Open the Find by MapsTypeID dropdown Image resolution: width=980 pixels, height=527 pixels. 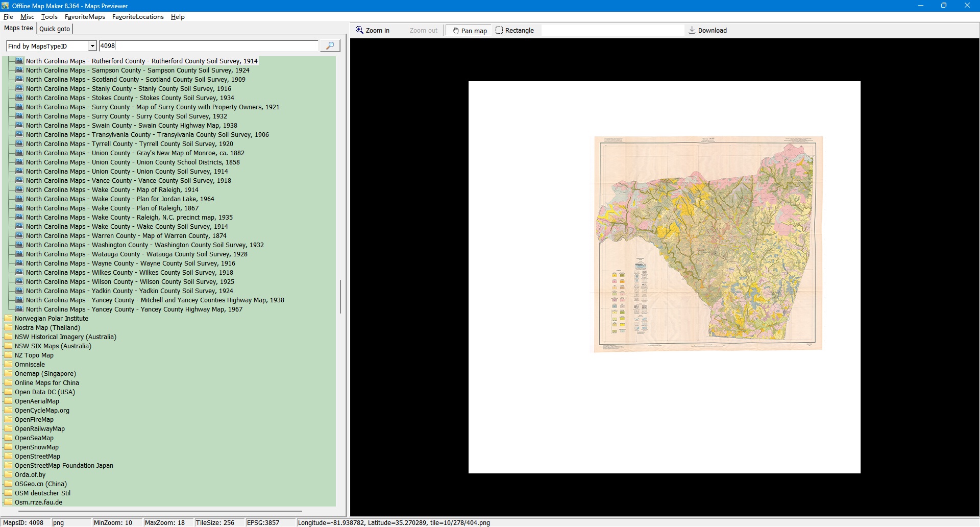point(92,46)
